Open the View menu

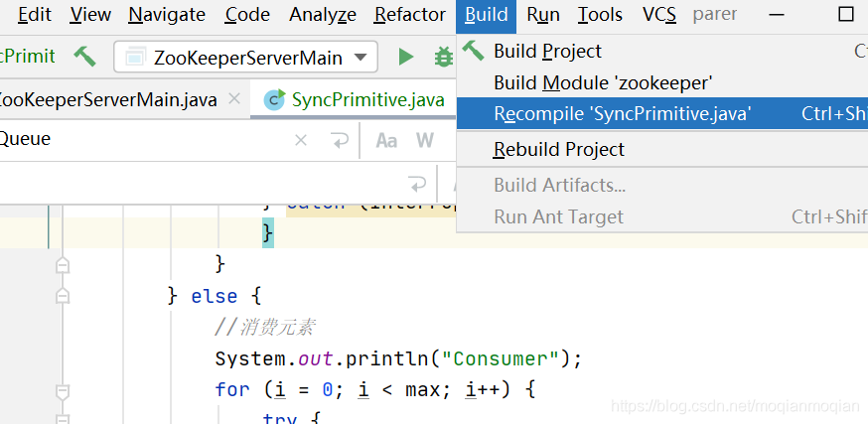pyautogui.click(x=89, y=14)
